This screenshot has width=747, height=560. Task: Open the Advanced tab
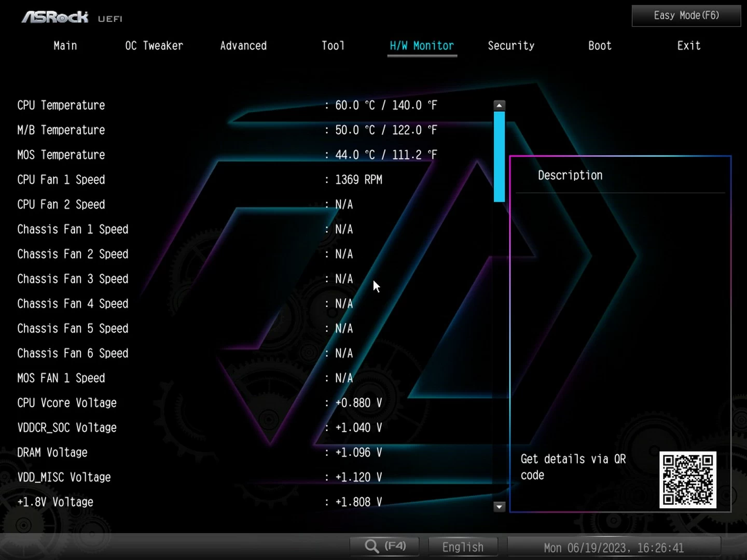pyautogui.click(x=243, y=46)
